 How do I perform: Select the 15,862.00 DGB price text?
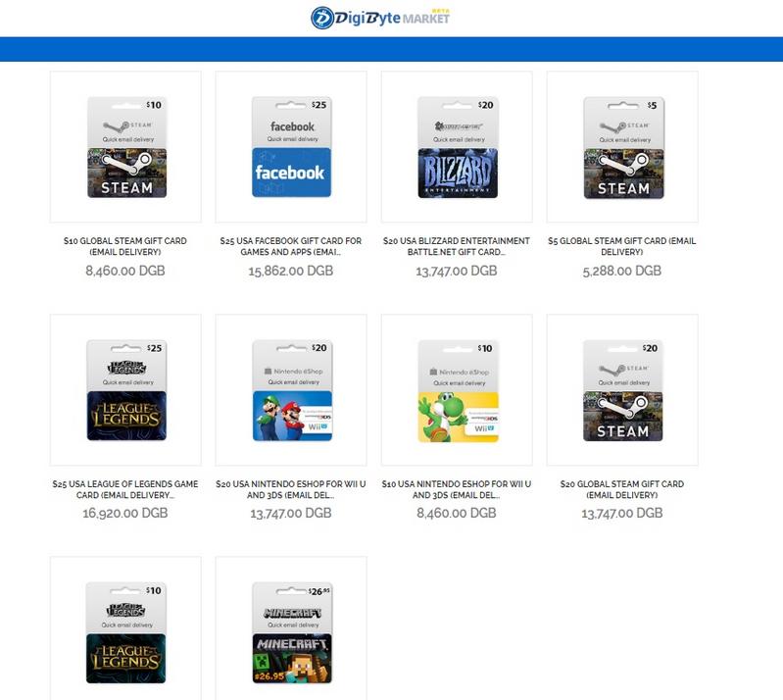click(291, 271)
